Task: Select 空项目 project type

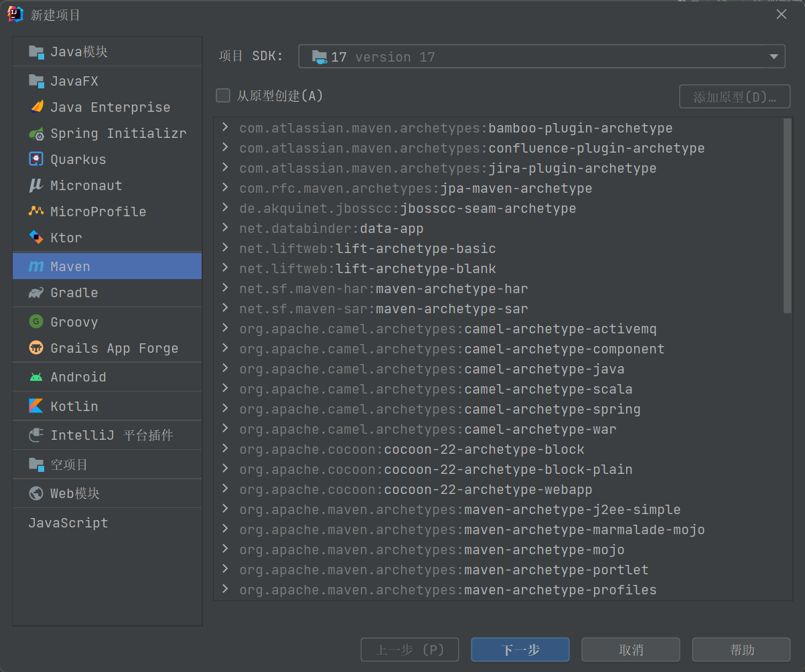Action: coord(107,465)
